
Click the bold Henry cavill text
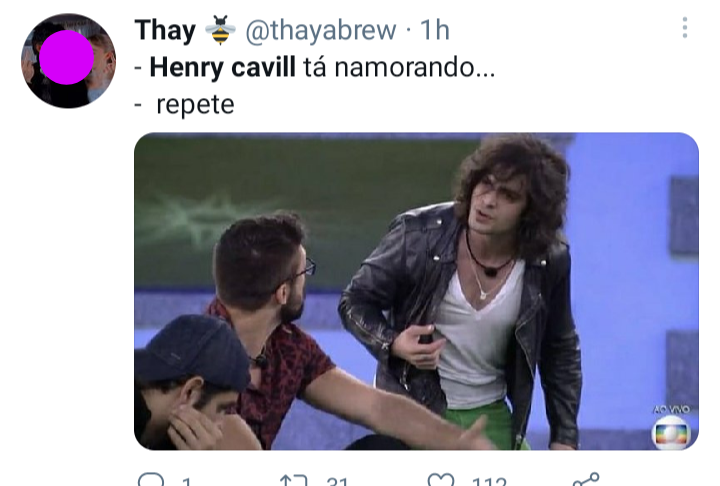[223, 68]
